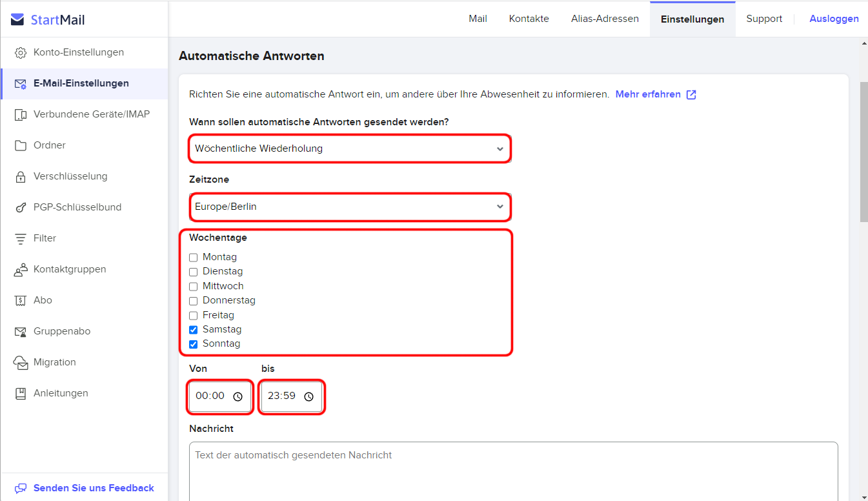The width and height of the screenshot is (868, 501).
Task: Check the Dienstag checkbox
Action: 193,272
